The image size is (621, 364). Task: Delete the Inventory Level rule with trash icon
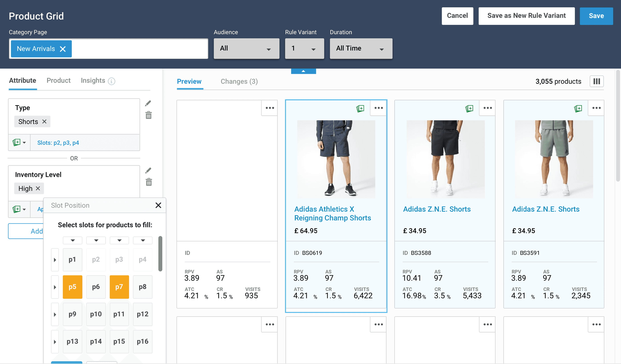(149, 182)
